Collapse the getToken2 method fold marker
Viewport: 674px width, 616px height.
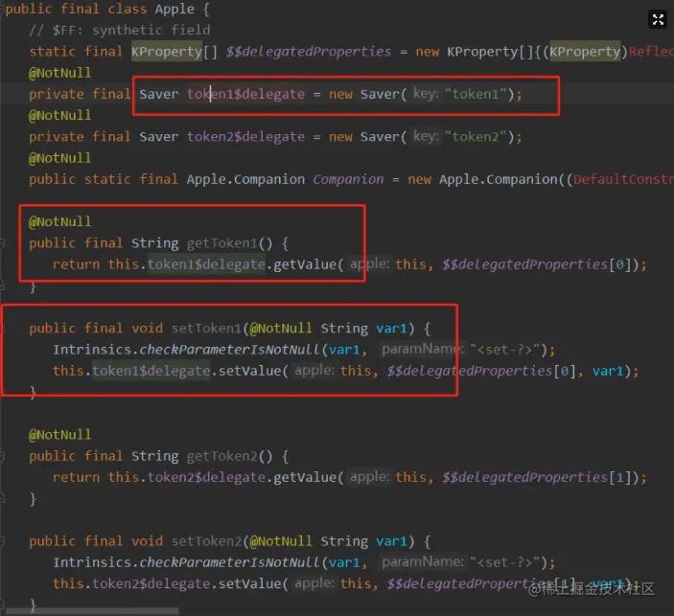2,456
